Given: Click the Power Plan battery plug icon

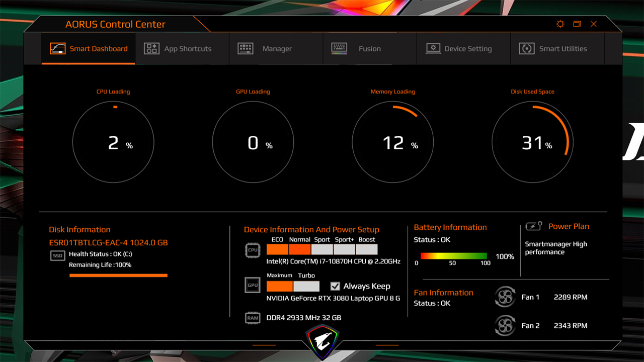Looking at the screenshot, I should tap(533, 226).
